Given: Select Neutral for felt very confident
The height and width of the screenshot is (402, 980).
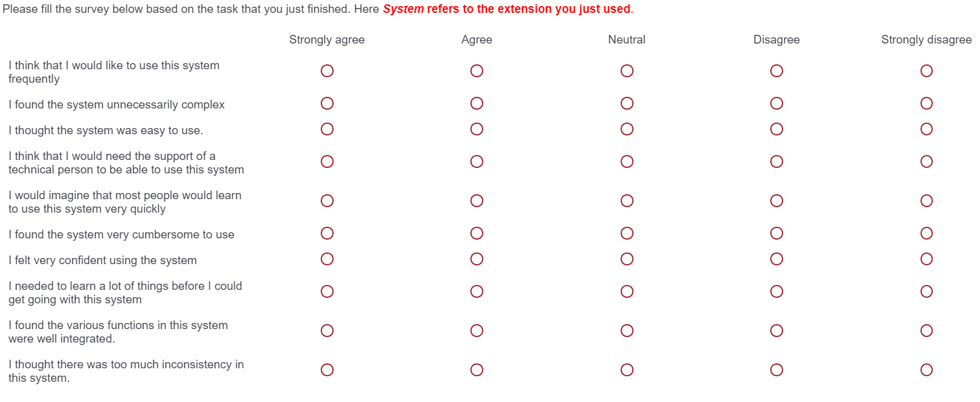Looking at the screenshot, I should 627,259.
